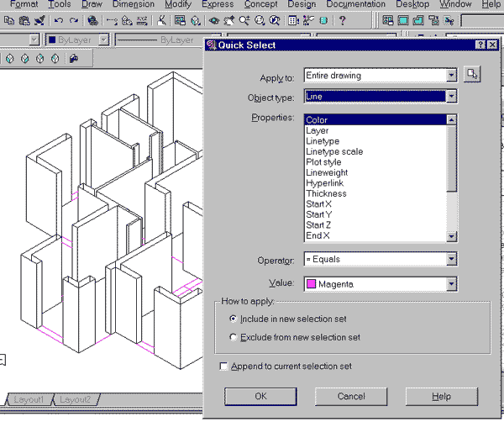Open the Operator dropdown list

coord(451,260)
